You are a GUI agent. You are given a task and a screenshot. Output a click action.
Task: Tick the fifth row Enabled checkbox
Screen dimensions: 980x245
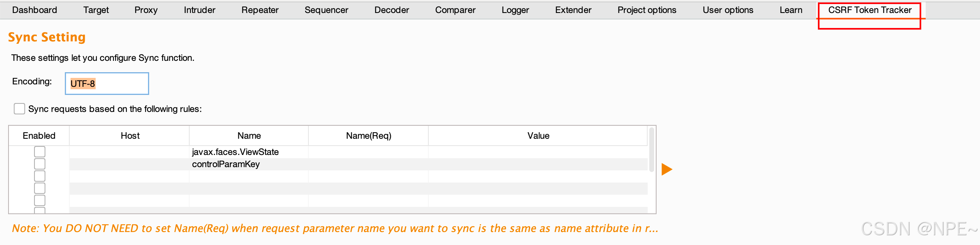40,200
